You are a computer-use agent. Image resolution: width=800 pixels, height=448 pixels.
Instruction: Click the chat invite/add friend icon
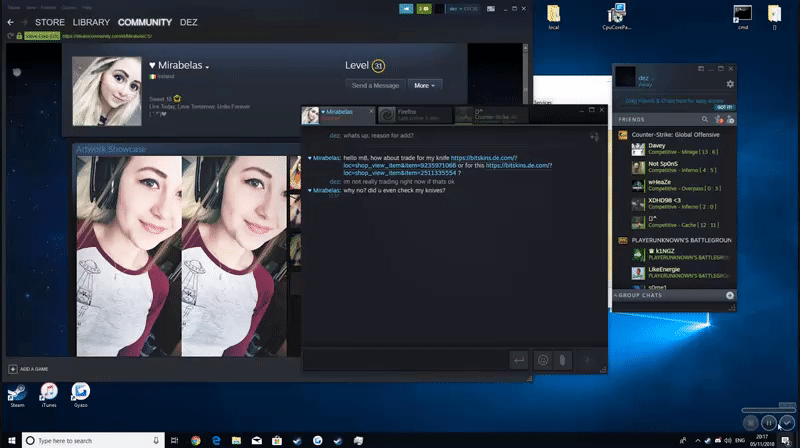(594, 137)
